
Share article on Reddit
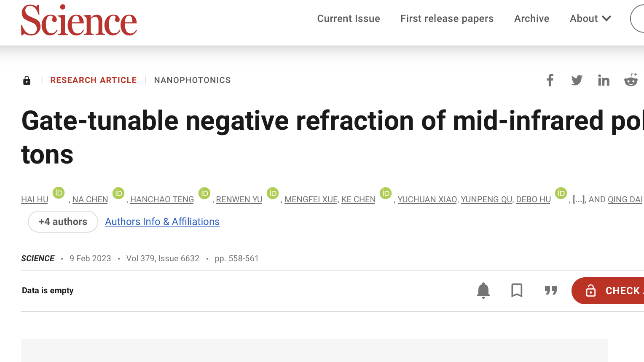click(631, 80)
